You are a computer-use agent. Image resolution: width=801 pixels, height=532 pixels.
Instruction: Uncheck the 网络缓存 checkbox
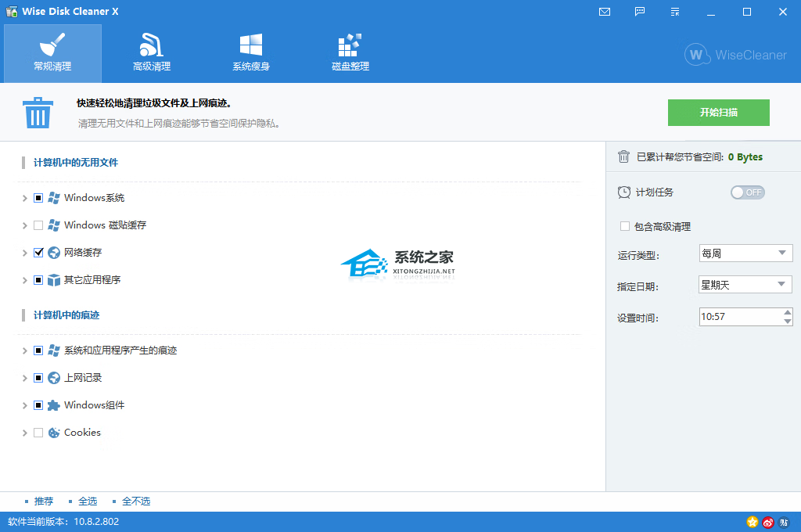pyautogui.click(x=38, y=253)
